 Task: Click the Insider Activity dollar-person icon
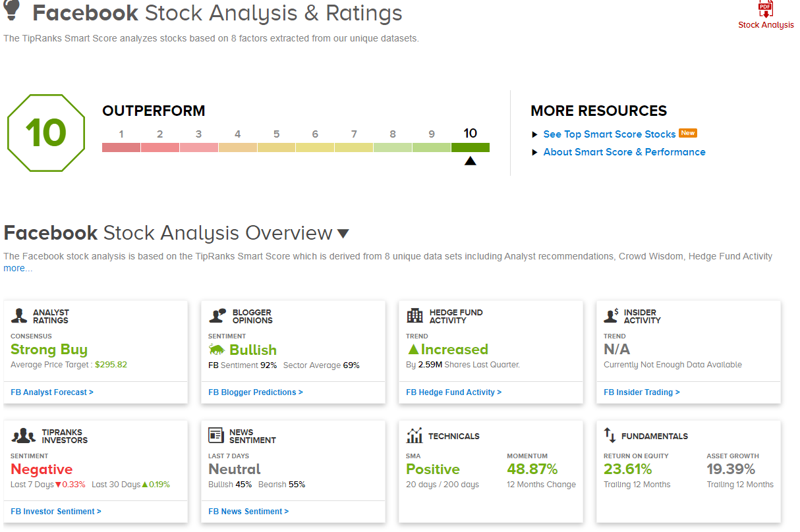click(611, 316)
